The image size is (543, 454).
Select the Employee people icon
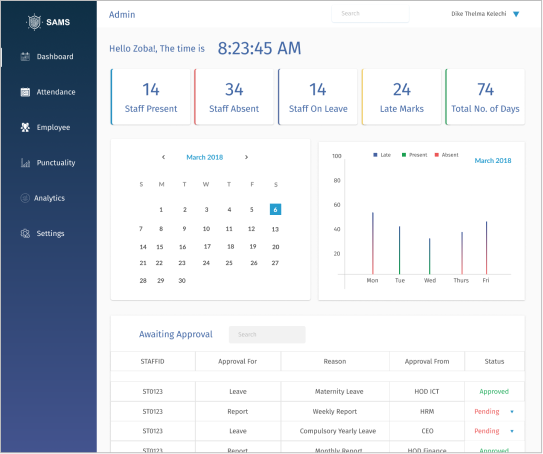coord(25,127)
